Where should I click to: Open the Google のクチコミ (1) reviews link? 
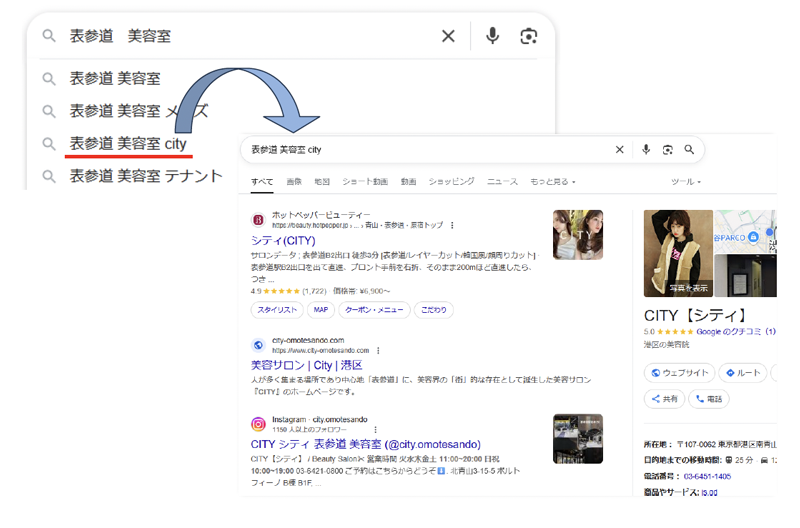[736, 332]
